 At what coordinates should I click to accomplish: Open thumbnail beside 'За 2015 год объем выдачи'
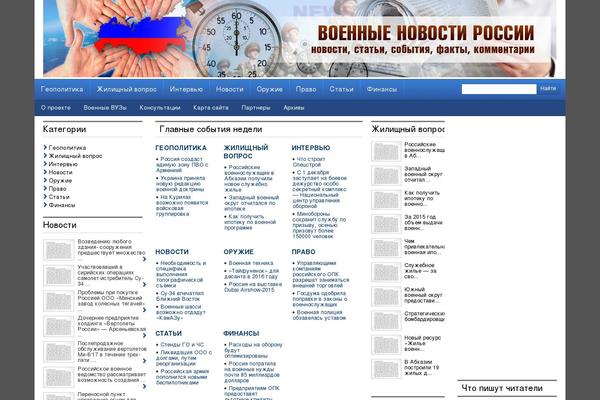(x=386, y=224)
